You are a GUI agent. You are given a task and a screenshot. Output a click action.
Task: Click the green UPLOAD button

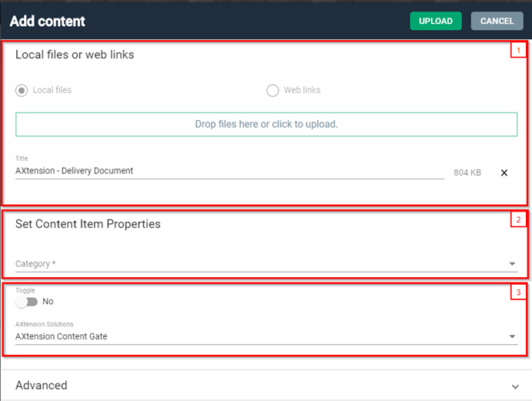(x=436, y=21)
